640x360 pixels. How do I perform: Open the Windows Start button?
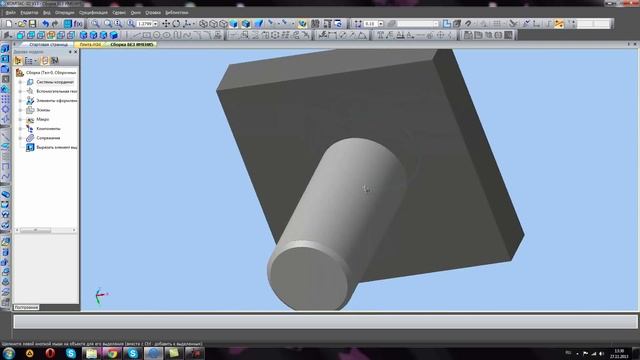tap(9, 353)
